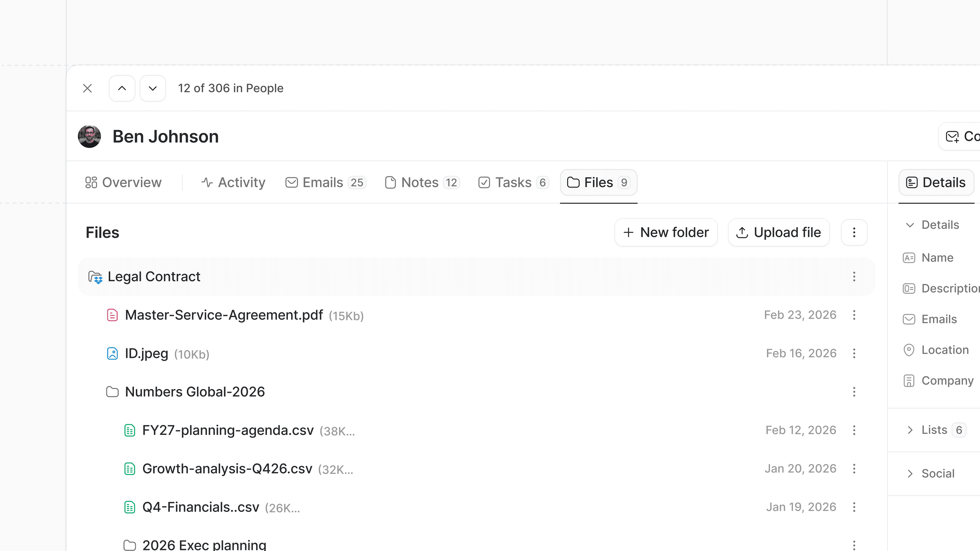
Task: Click the Dropbox folder icon beside Legal Contract
Action: click(x=95, y=277)
